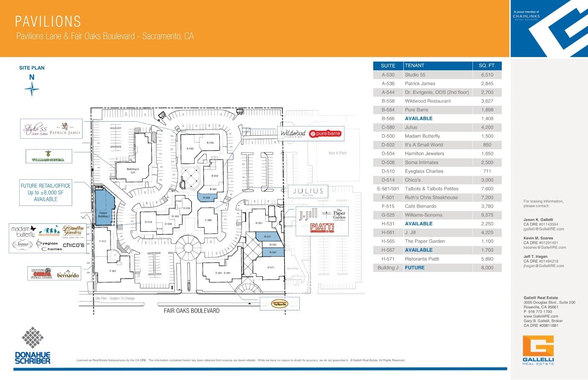The width and height of the screenshot is (588, 380).
Task: Click the E-581 - E-591 building label
Action: coord(223,273)
